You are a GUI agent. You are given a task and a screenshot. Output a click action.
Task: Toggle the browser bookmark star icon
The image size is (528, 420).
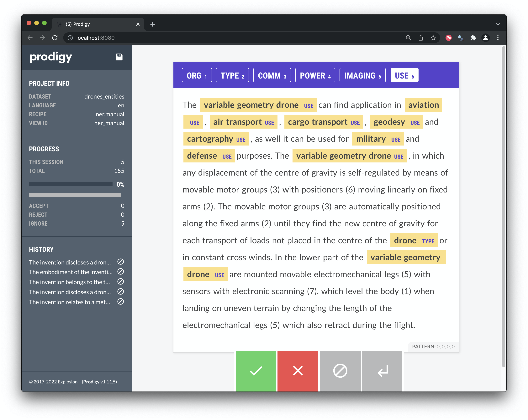tap(433, 38)
